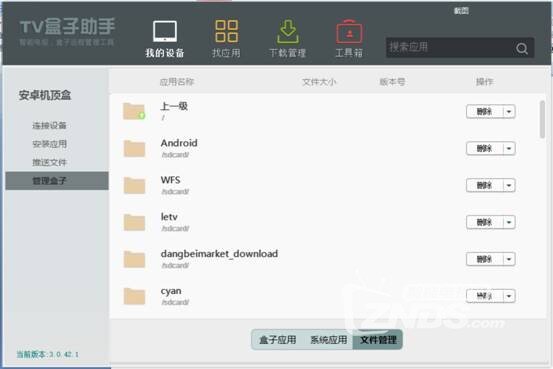Expand delete dropdown for dangbeimarket_download row
The width and height of the screenshot is (553, 369).
509,259
